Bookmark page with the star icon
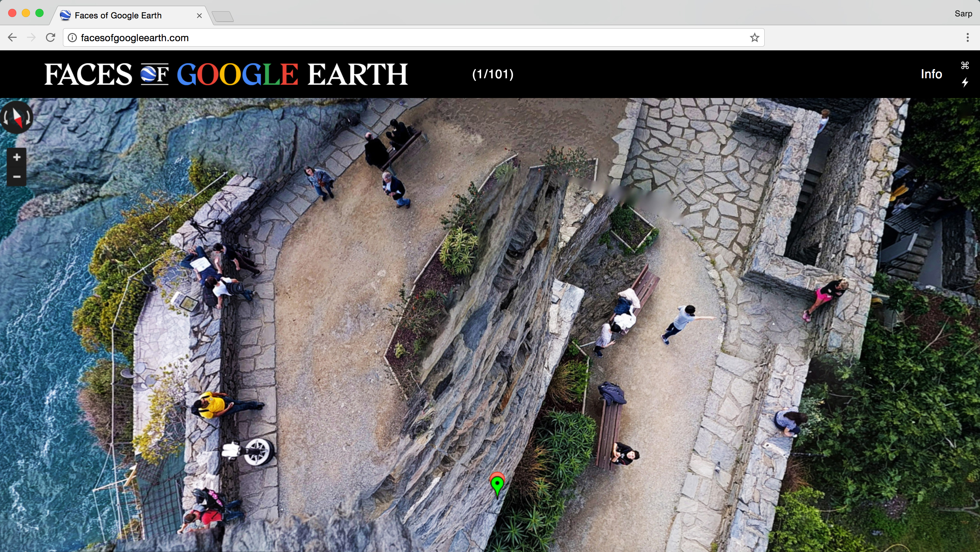 coord(754,38)
